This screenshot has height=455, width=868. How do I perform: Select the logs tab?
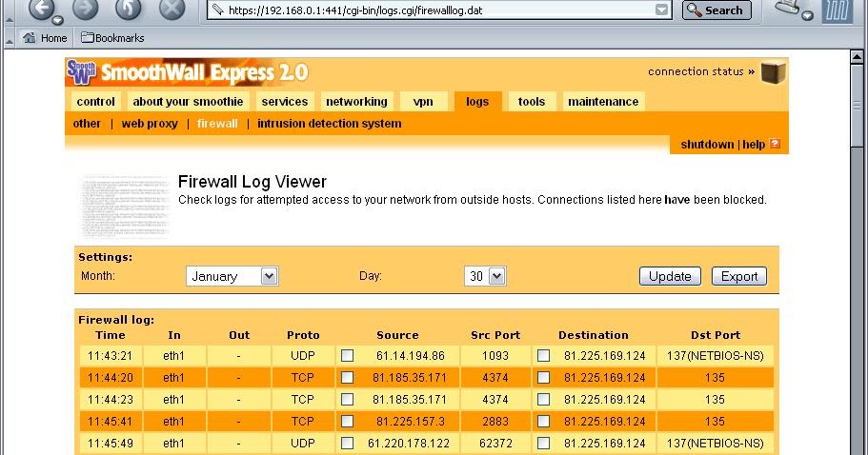pyautogui.click(x=477, y=101)
